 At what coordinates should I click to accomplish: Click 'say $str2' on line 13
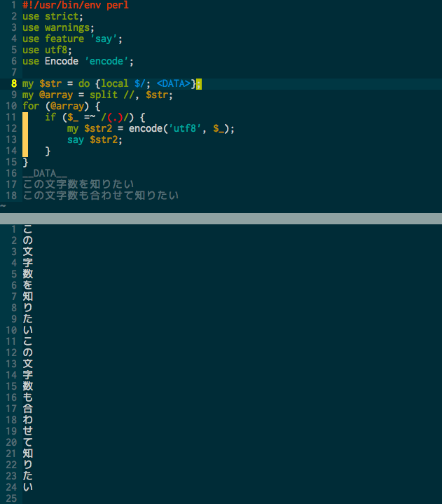click(92, 139)
